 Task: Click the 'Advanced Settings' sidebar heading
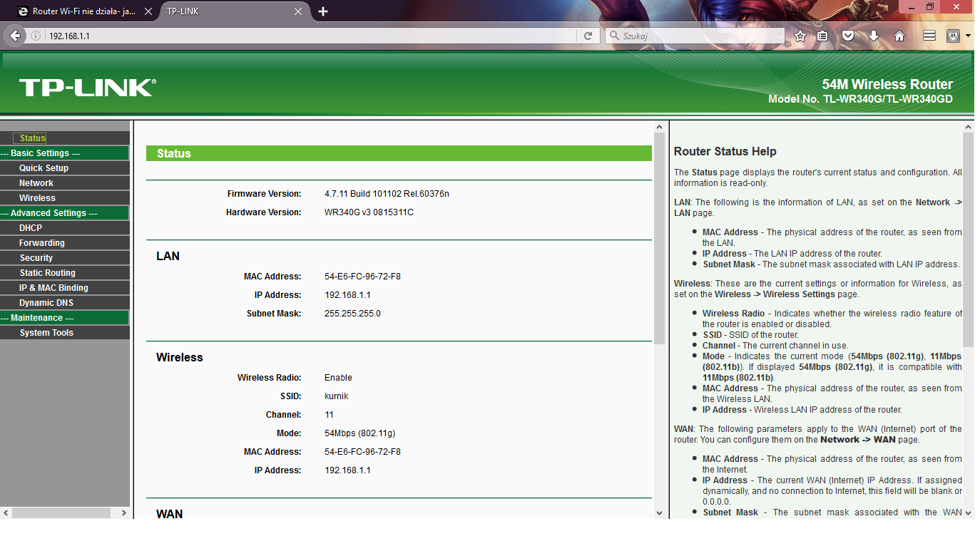[x=64, y=213]
